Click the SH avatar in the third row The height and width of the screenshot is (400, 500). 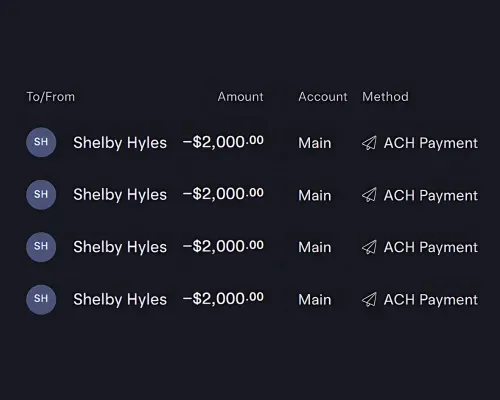[x=41, y=247]
